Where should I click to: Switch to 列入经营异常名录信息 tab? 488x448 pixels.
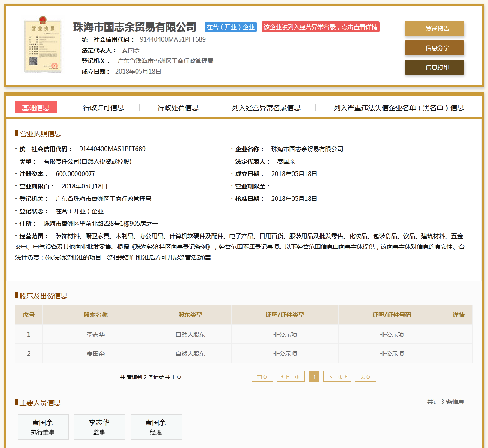[266, 108]
